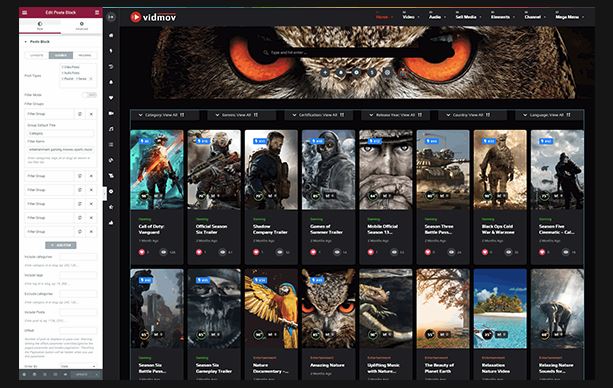Open the Release Year View All dropdown
Viewport: 613px width, 388px height.
coord(395,115)
